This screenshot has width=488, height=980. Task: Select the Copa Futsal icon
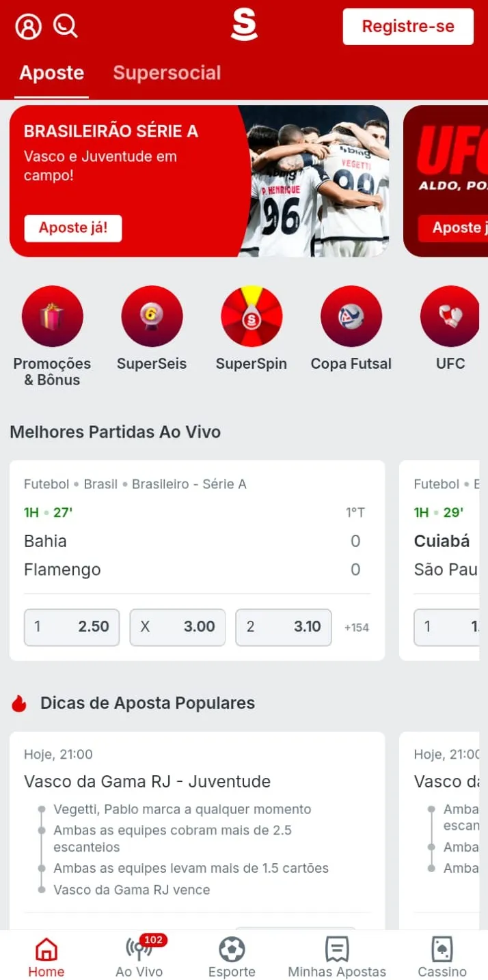point(351,316)
